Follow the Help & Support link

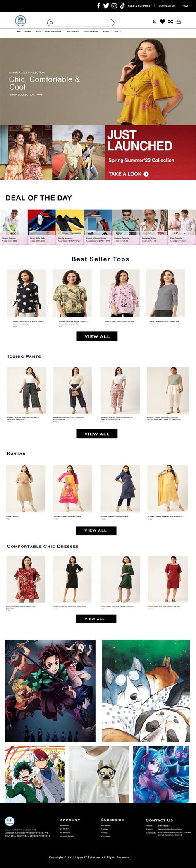coord(139,6)
